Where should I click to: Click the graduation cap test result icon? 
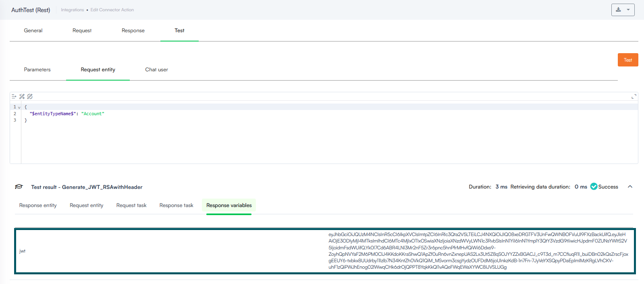click(x=19, y=187)
